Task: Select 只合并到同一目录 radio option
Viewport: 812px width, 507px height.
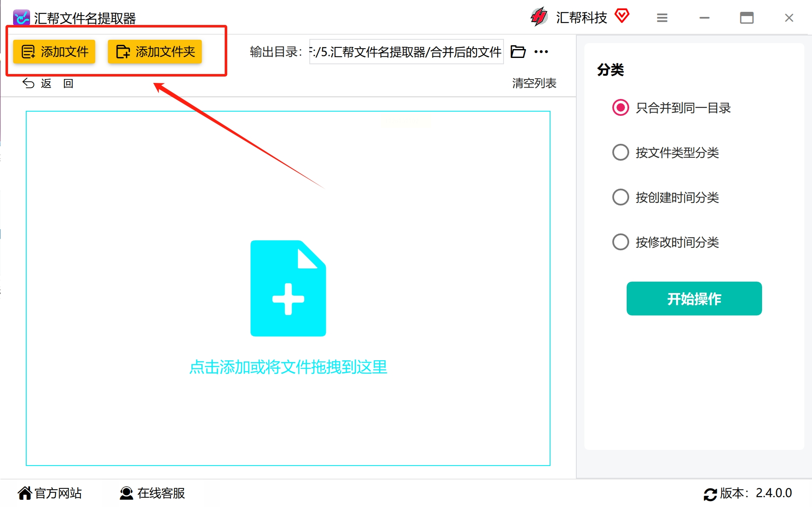Action: (x=671, y=108)
